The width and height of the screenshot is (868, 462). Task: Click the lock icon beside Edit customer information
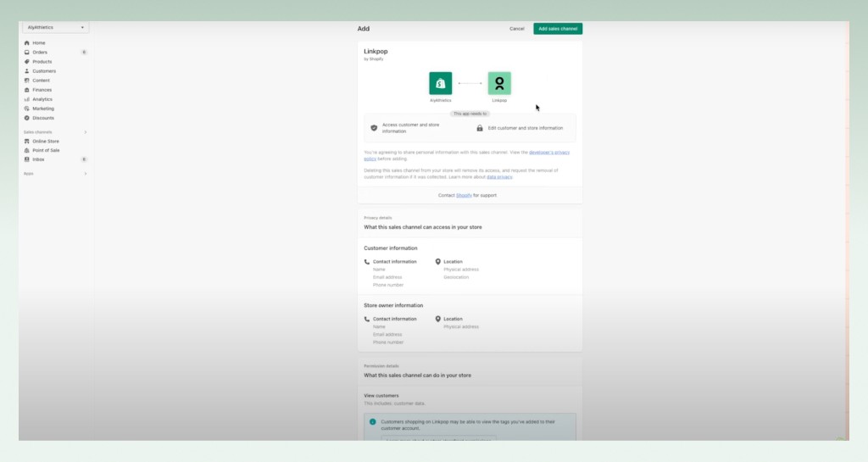(x=480, y=128)
